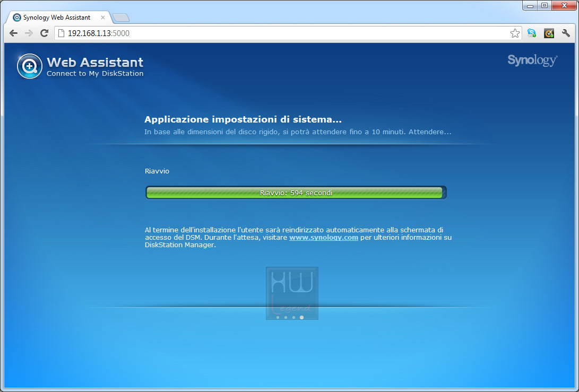Click the Riavvio progress bar
This screenshot has height=392, width=579.
tap(296, 193)
